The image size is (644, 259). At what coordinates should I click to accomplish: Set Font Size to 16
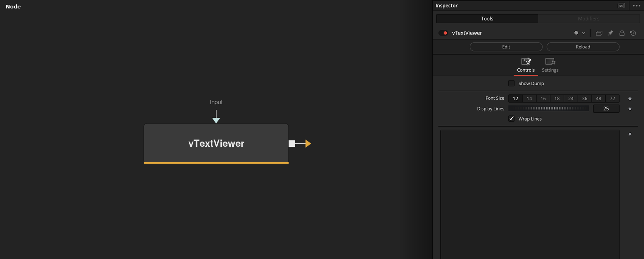click(x=543, y=99)
